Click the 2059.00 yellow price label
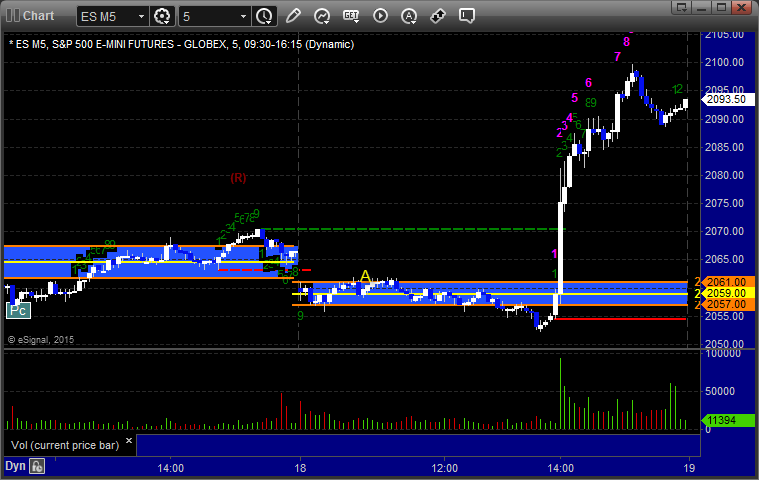Screen dimensions: 759x480 [728, 293]
